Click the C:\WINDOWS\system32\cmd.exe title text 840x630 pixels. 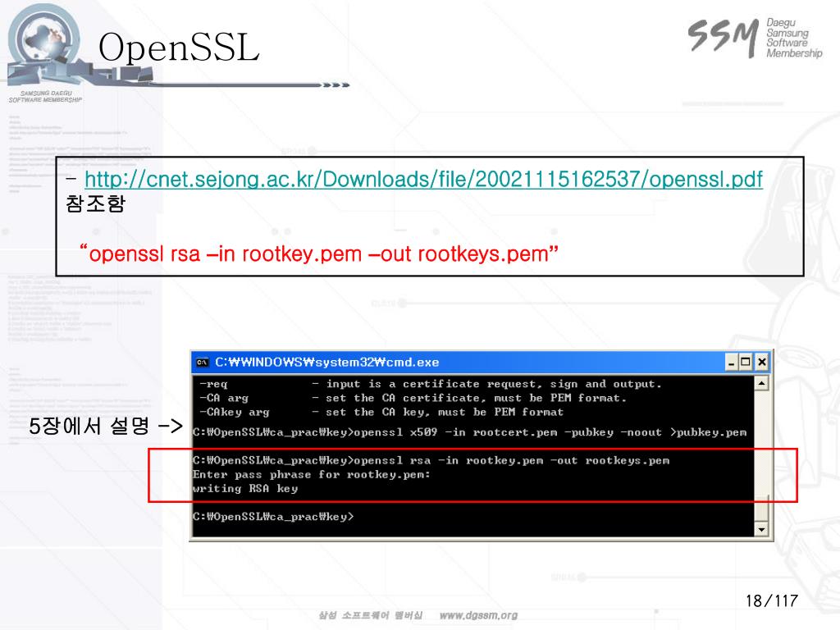point(326,363)
